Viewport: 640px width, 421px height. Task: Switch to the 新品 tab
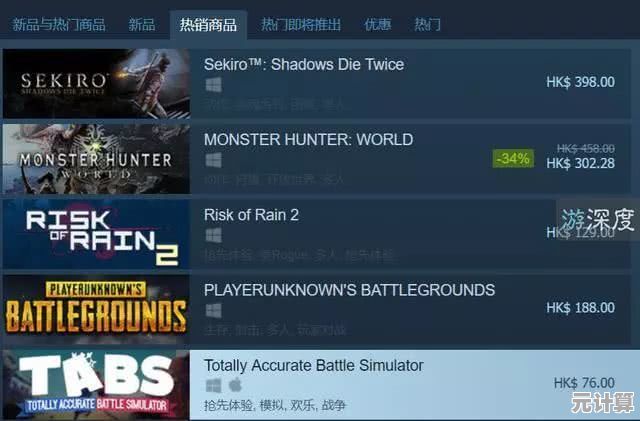point(142,25)
